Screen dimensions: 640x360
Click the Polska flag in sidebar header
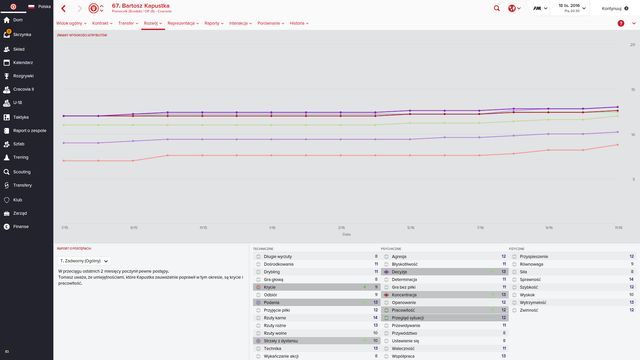(x=31, y=7)
